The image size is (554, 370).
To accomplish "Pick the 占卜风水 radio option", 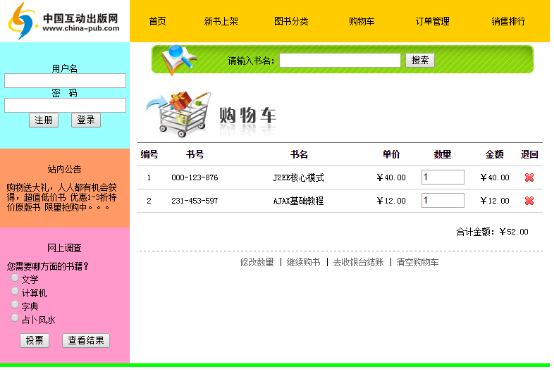I will point(14,319).
